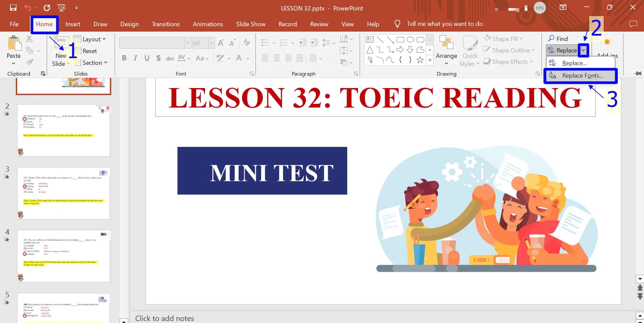
Task: Toggle align text left
Action: [265, 58]
